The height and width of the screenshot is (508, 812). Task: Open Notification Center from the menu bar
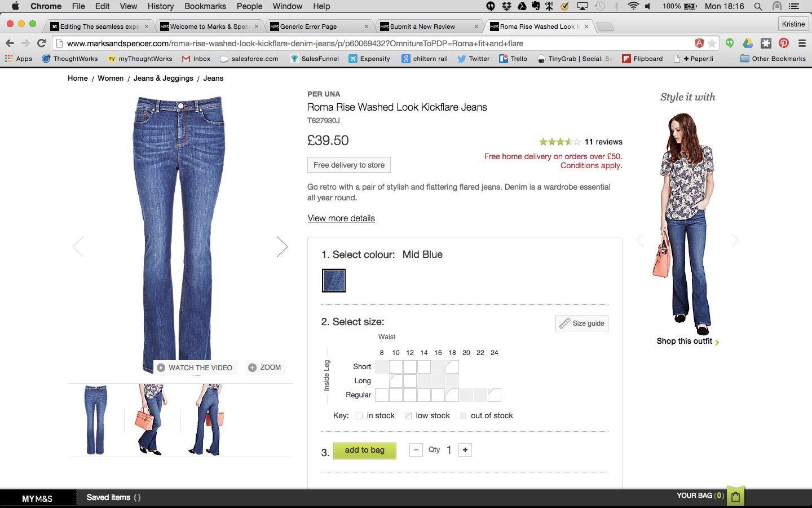pyautogui.click(x=794, y=6)
